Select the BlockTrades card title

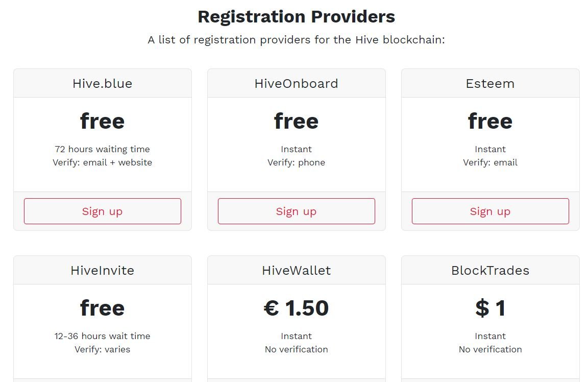489,270
